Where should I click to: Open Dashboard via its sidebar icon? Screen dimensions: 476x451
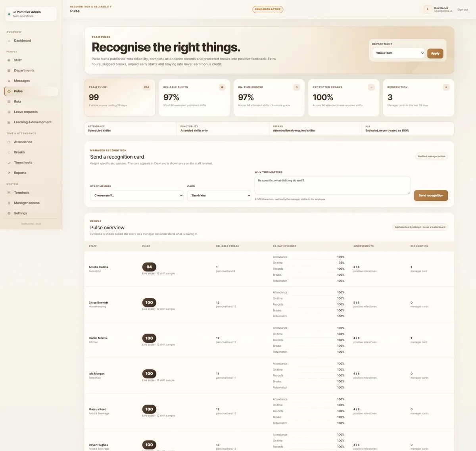pyautogui.click(x=9, y=41)
